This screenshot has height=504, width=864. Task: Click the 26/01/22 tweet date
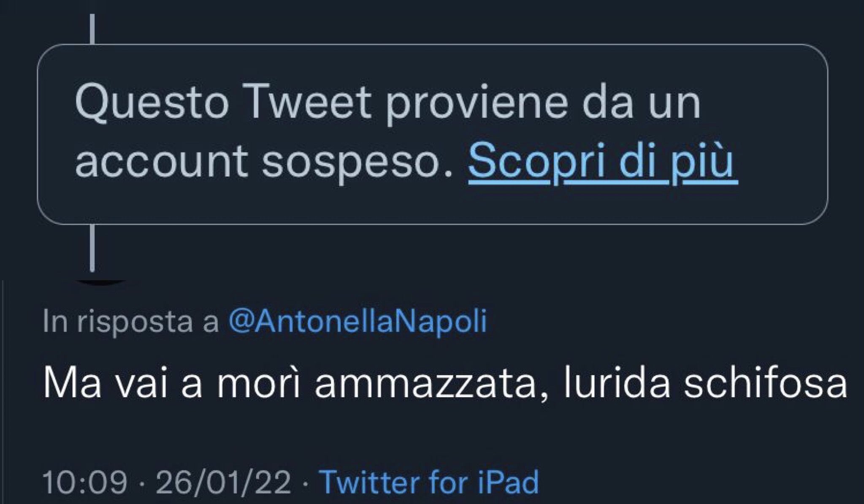pyautogui.click(x=223, y=482)
